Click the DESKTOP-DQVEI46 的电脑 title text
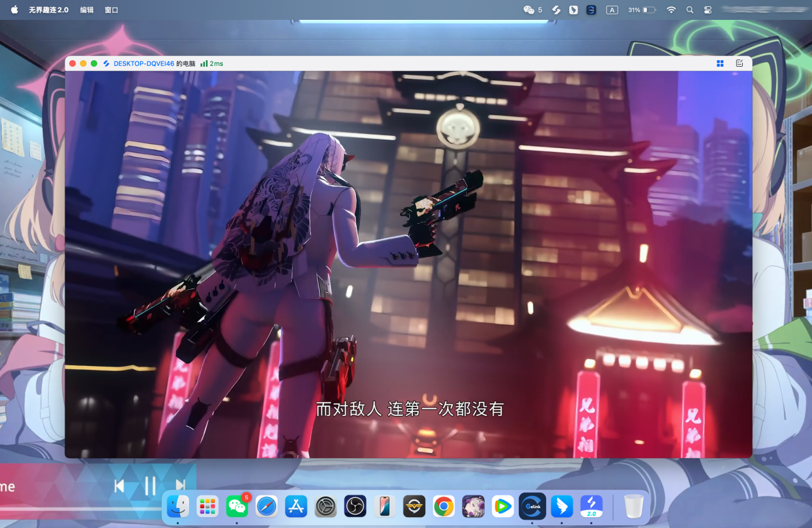This screenshot has height=528, width=812. point(154,63)
